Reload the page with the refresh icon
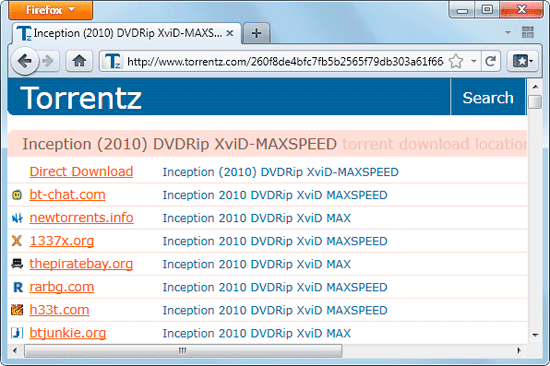Screen dimensions: 550x366 [x=490, y=61]
